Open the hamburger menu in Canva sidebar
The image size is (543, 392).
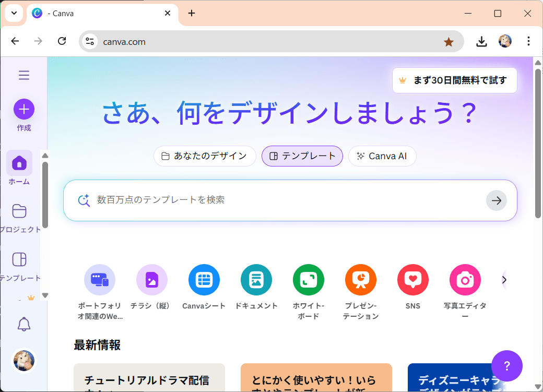pos(24,75)
